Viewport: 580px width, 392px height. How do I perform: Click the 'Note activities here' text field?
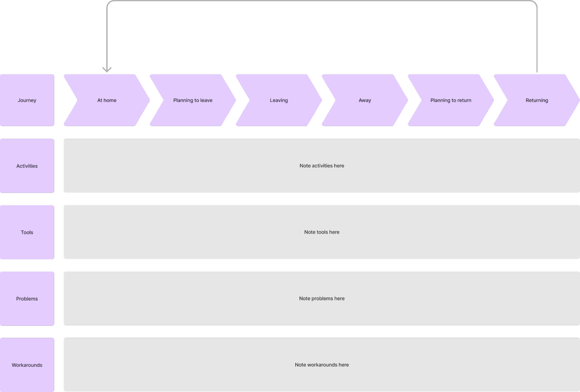pyautogui.click(x=321, y=166)
